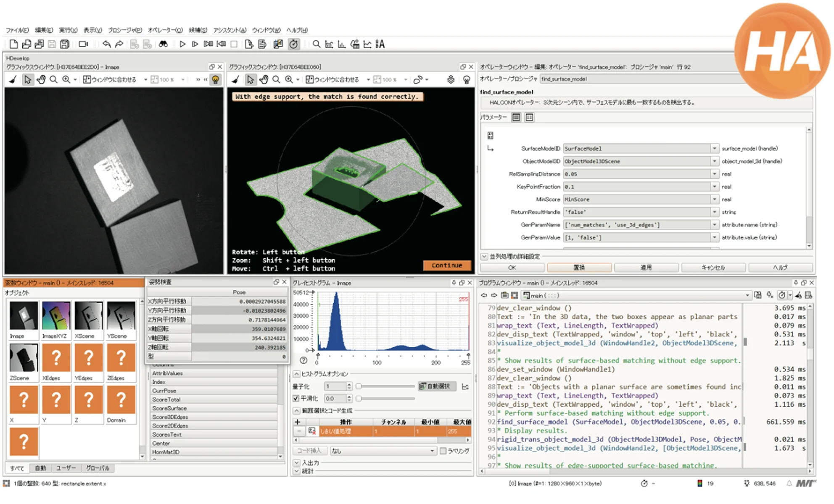Click the broom clear-window icon in right graphics window
834x504 pixels.
(235, 79)
